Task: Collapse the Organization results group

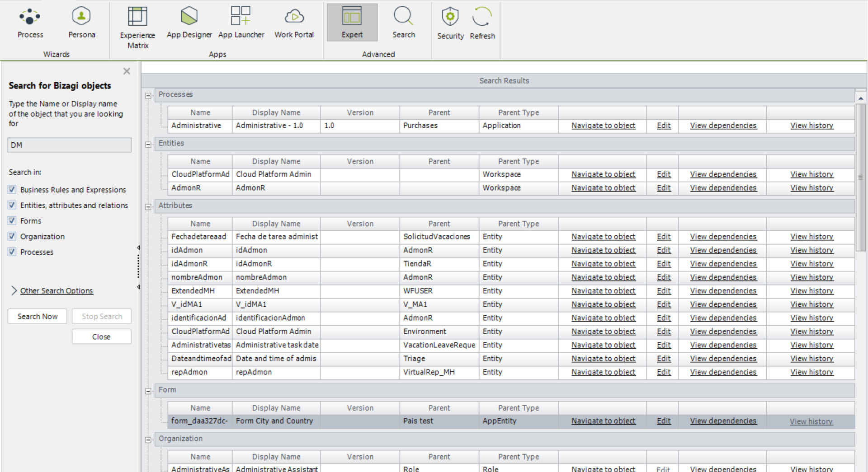Action: (x=148, y=440)
